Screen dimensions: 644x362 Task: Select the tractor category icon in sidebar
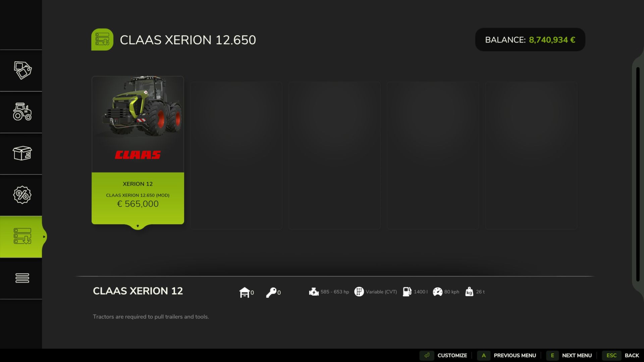22,113
